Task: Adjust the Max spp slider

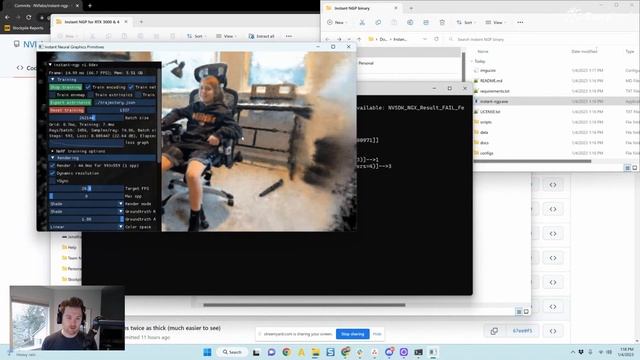Action: tap(86, 196)
